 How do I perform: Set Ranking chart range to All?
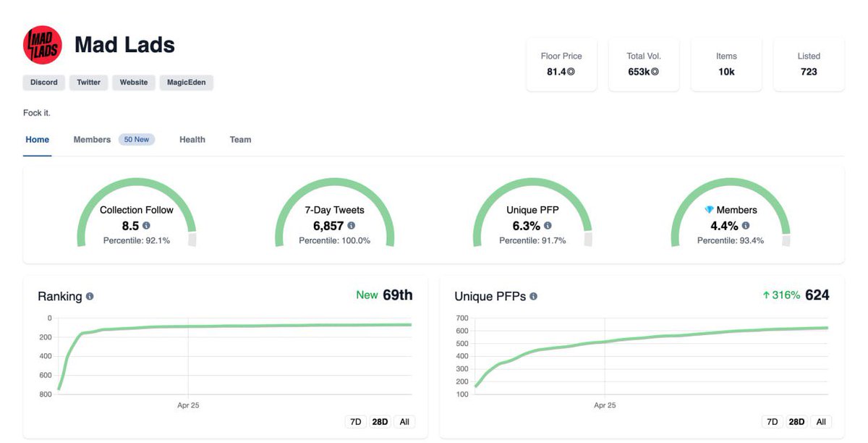404,421
